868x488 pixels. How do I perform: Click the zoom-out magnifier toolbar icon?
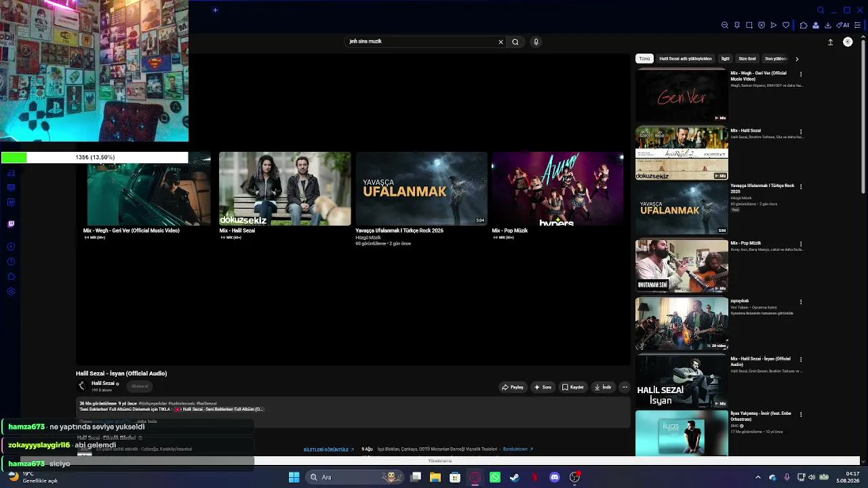coord(725,25)
